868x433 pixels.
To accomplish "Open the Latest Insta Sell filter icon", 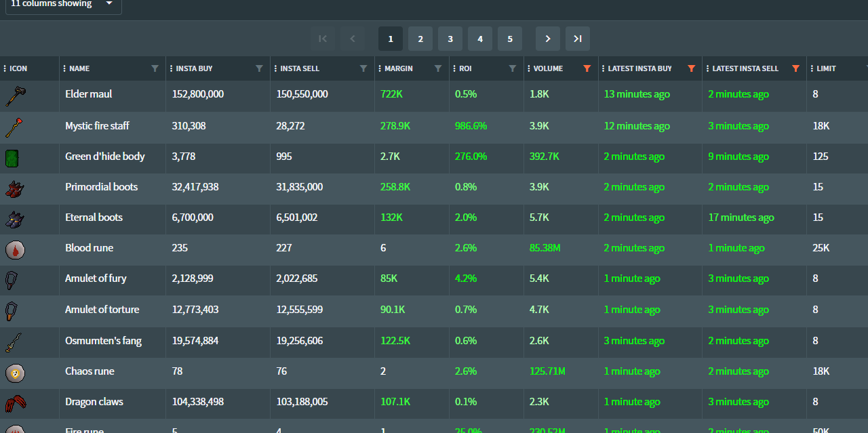I will tap(795, 68).
